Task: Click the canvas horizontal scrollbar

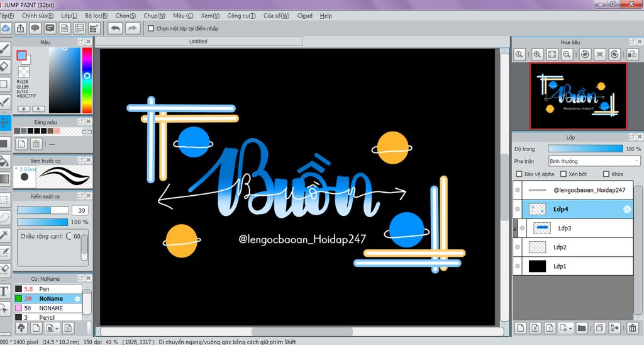Action: (301, 332)
